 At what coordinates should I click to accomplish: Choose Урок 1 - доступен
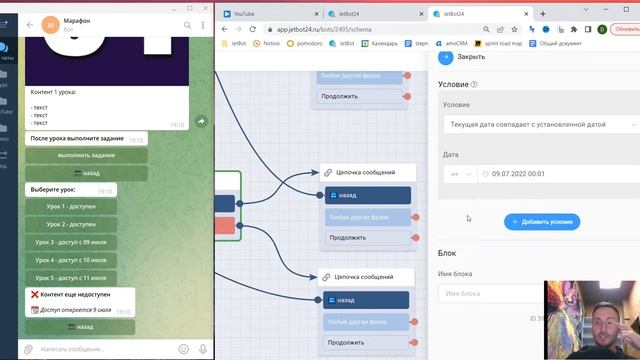click(71, 207)
